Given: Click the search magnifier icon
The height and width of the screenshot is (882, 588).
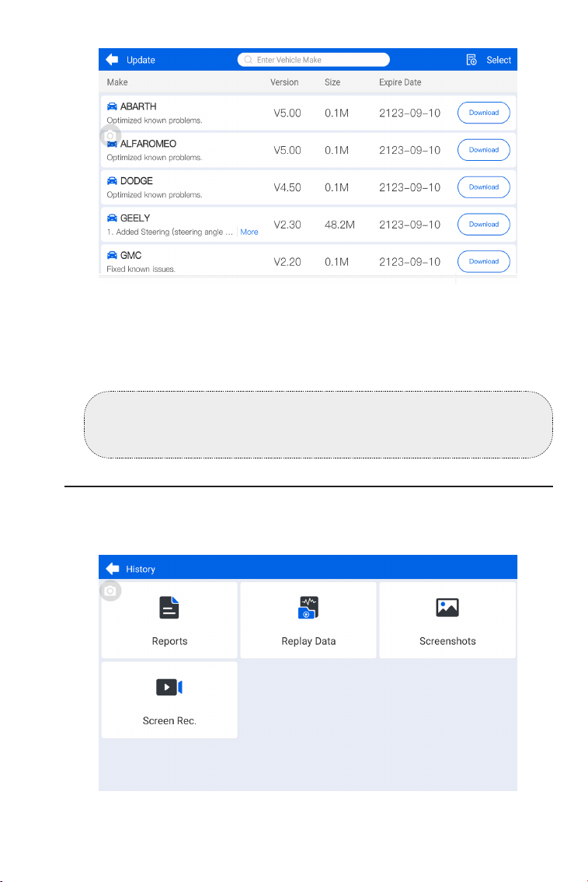Looking at the screenshot, I should [x=248, y=60].
